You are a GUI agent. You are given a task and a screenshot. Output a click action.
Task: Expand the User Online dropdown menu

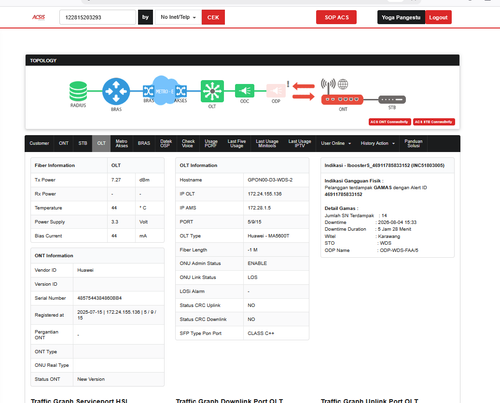point(336,143)
